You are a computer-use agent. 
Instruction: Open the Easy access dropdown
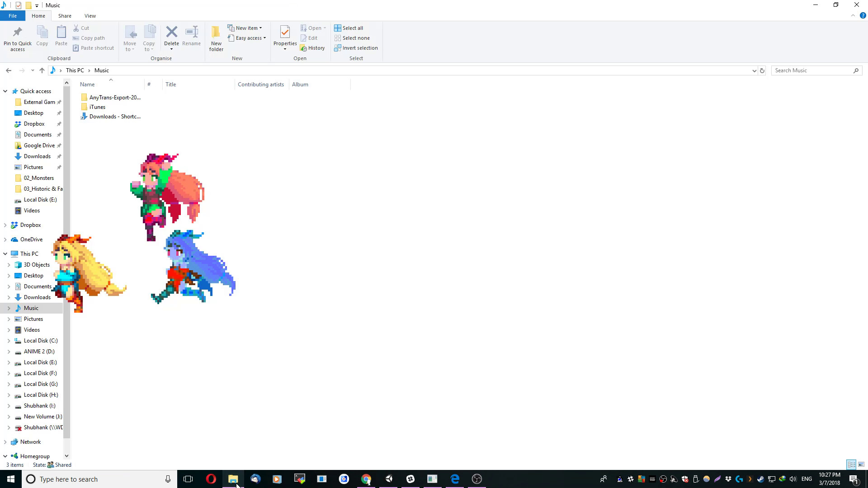247,38
